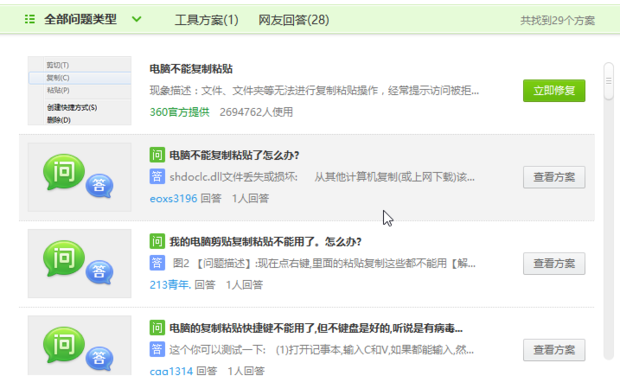Click 共找到29个方案 result count
The width and height of the screenshot is (620, 382).
(557, 21)
